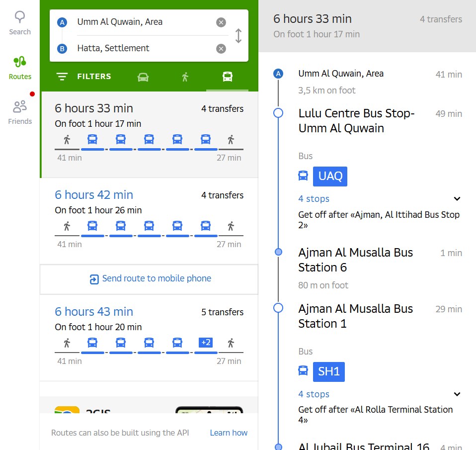Viewport: 476px width, 450px height.
Task: Click the A origin pin in search box
Action: [62, 22]
